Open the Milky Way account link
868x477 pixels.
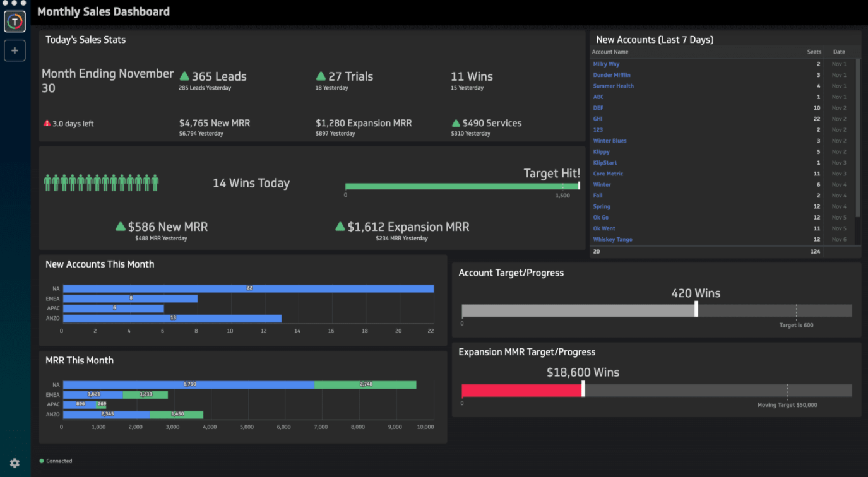pyautogui.click(x=606, y=64)
